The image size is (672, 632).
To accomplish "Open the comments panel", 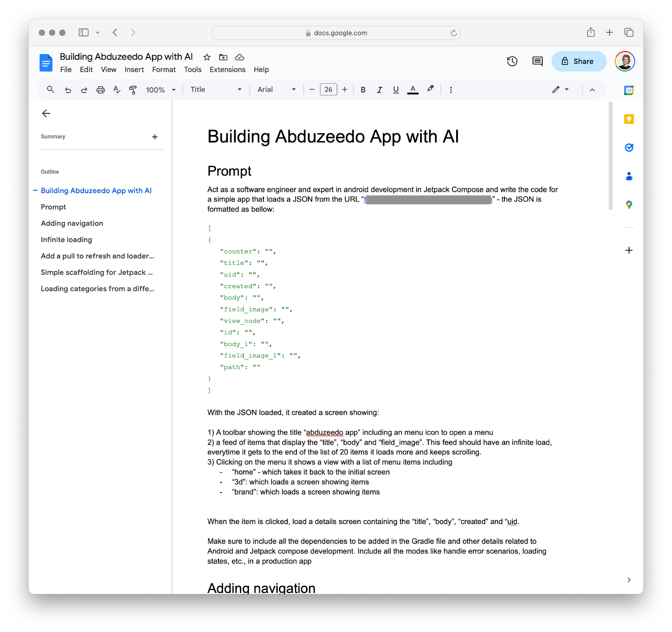I will pyautogui.click(x=537, y=61).
